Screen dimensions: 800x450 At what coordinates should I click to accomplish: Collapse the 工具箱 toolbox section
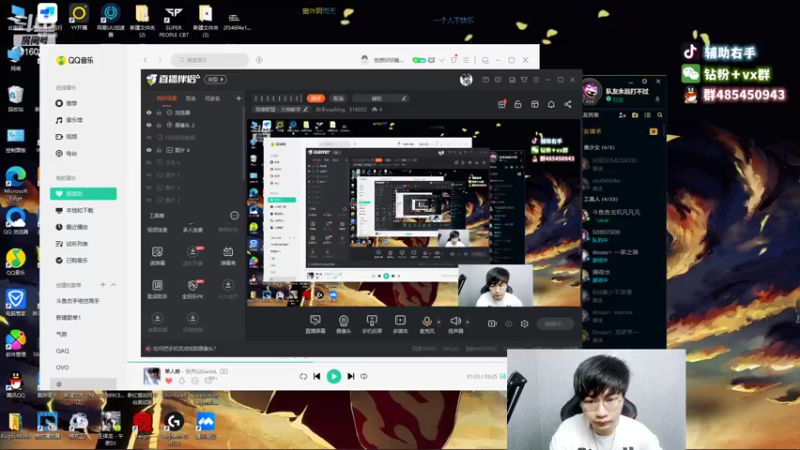(x=234, y=215)
